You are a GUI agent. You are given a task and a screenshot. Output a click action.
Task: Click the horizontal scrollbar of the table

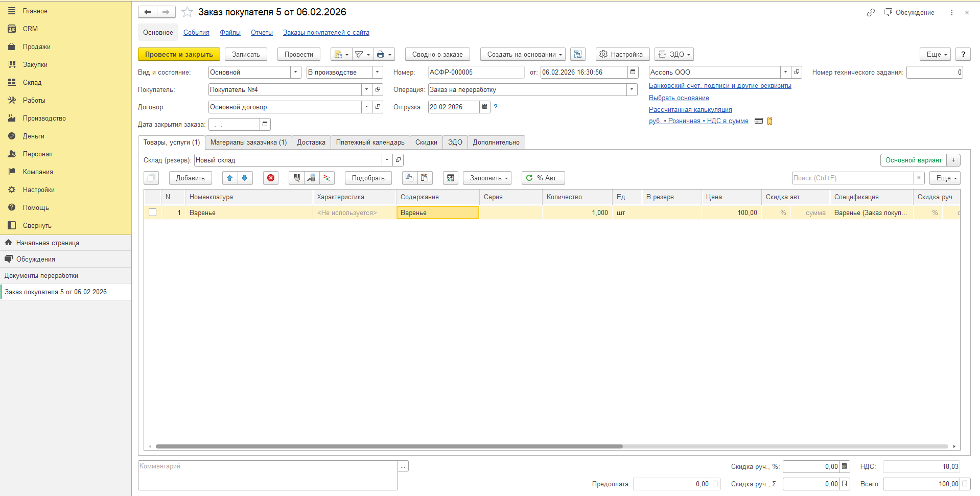[x=389, y=446]
